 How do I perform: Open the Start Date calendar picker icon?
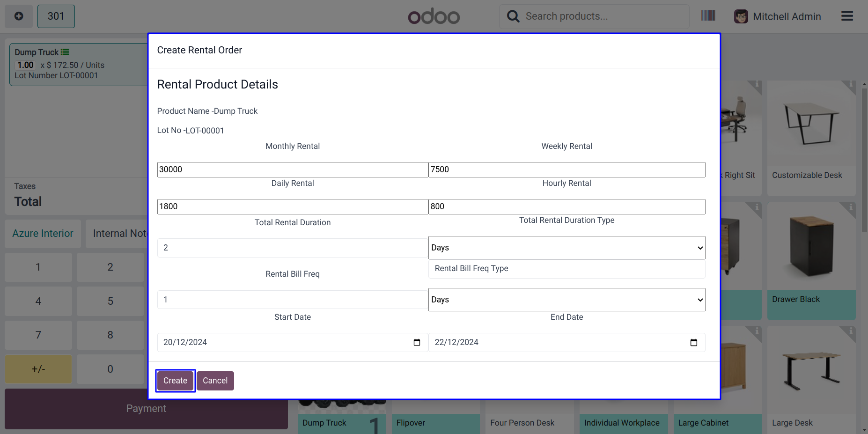pos(417,343)
